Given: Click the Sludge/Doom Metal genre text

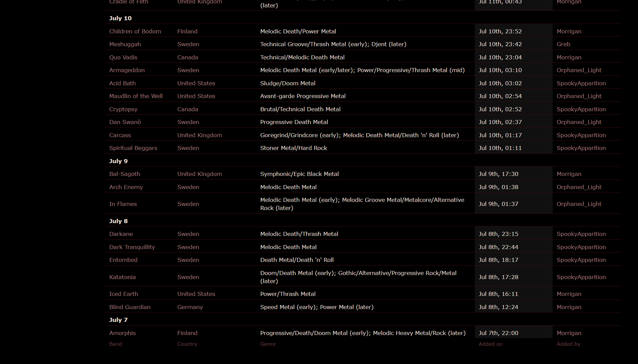Looking at the screenshot, I should click(x=288, y=83).
